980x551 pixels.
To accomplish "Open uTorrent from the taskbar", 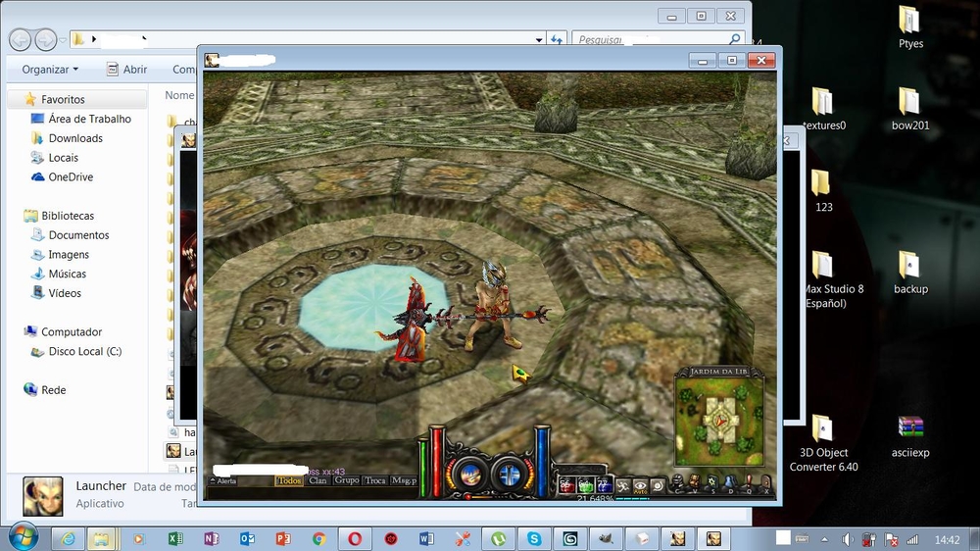I will click(x=498, y=538).
